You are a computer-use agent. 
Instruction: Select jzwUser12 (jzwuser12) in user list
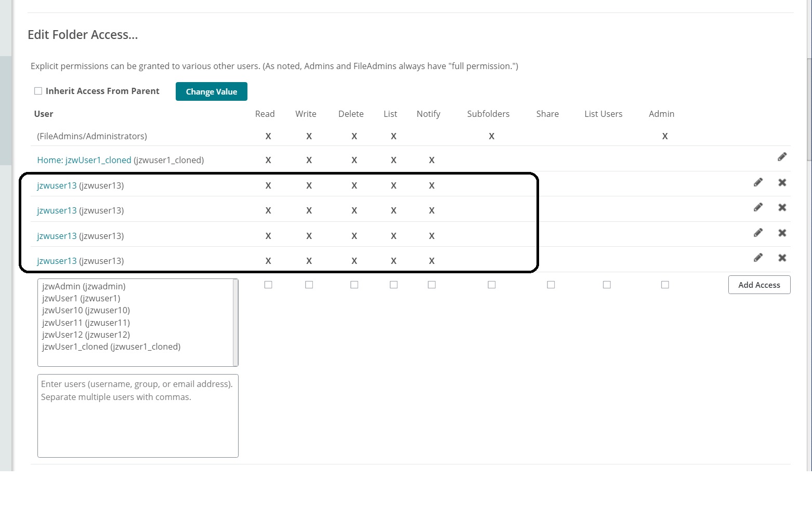pos(86,335)
